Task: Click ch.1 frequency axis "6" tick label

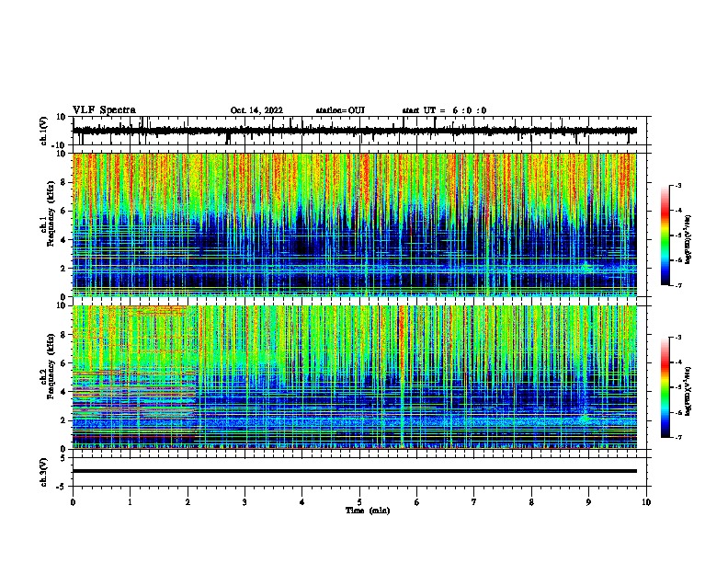Action: [63, 211]
